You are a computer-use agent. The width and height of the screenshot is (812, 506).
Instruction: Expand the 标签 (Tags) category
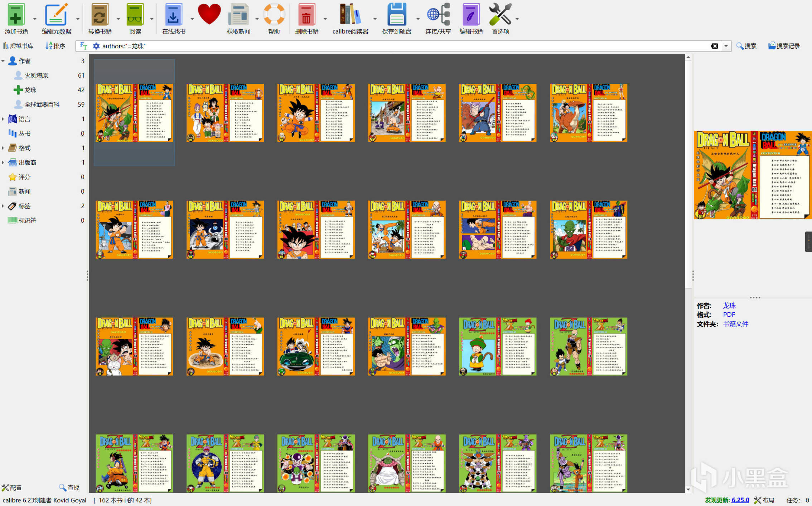point(3,206)
